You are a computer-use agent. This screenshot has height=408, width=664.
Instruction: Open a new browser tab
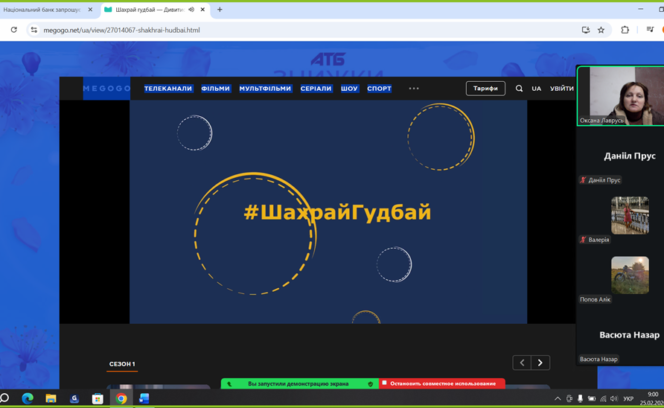click(x=220, y=9)
